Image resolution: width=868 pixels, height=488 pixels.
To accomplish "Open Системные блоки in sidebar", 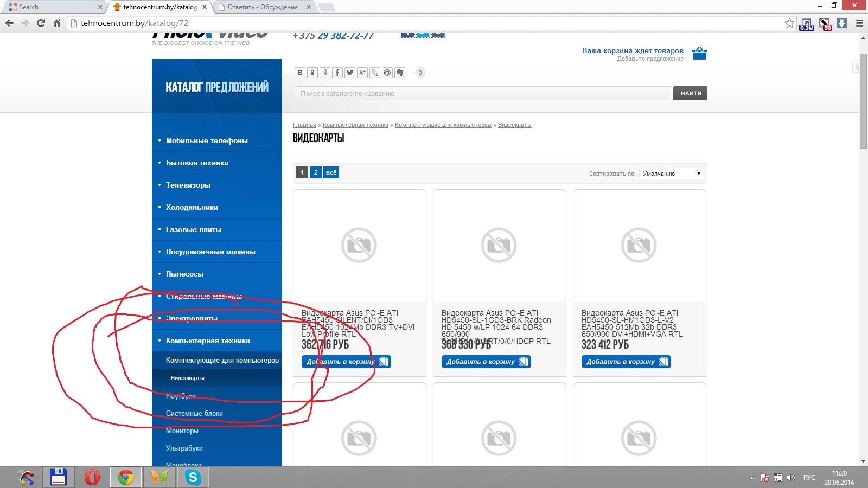I will coord(194,413).
